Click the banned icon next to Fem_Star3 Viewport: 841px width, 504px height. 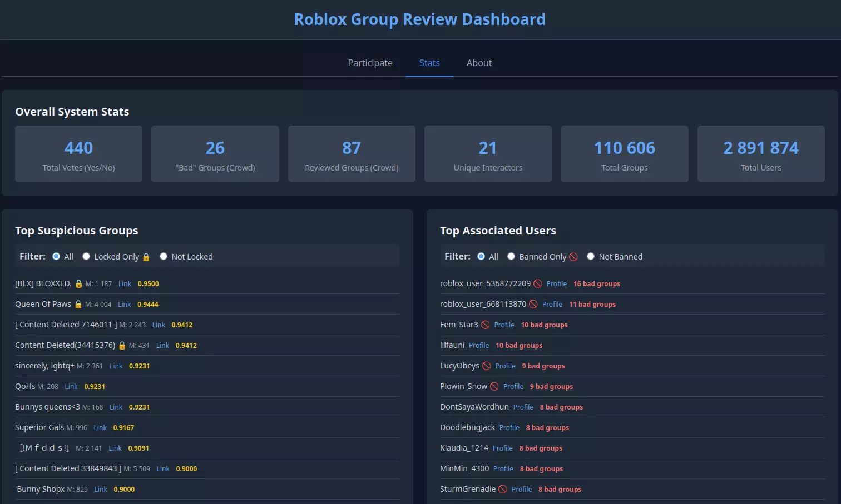(x=486, y=325)
